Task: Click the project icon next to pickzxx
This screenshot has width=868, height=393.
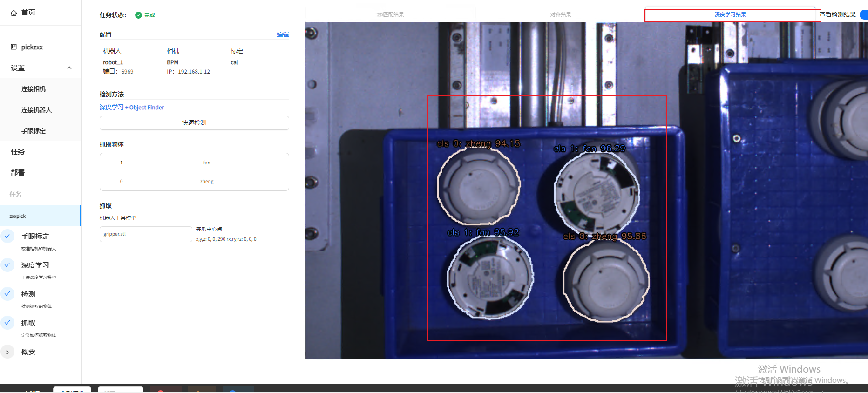Action: coord(14,47)
